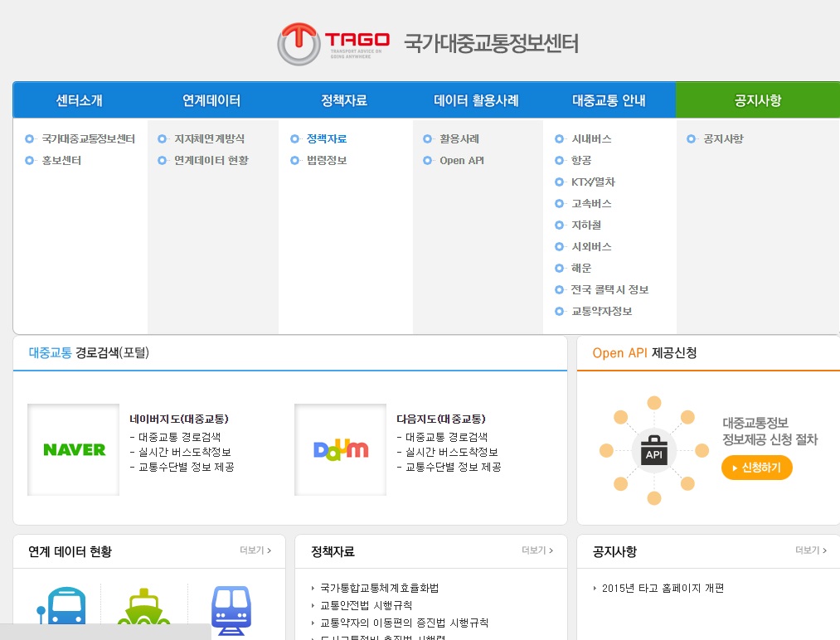Click 대중교통 경로검색(포털) section heading

click(x=89, y=352)
